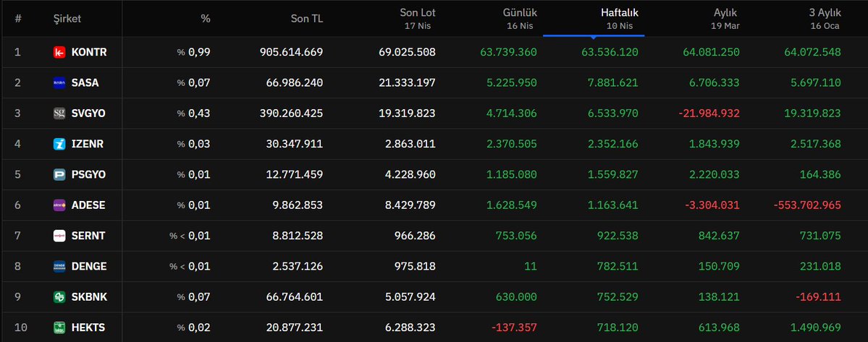868x342 pixels.
Task: Select the % 0,43 cell
Action: coord(194,114)
